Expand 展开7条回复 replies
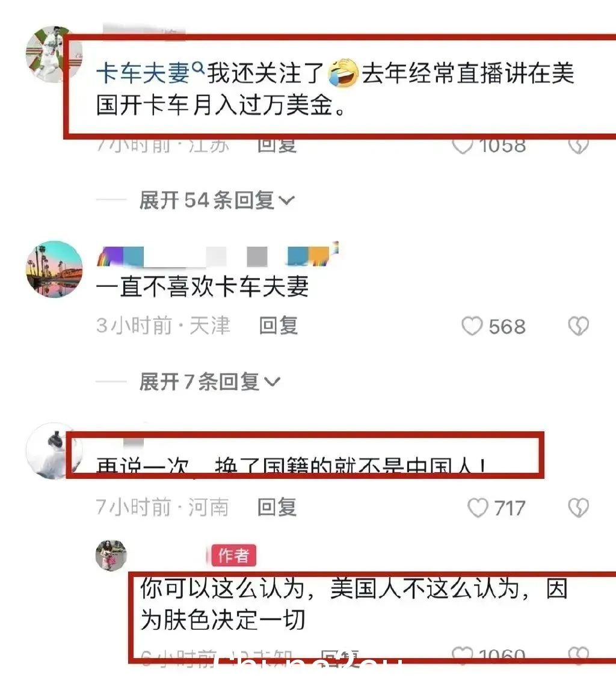Screen dimensions: 616x684 (x=209, y=382)
